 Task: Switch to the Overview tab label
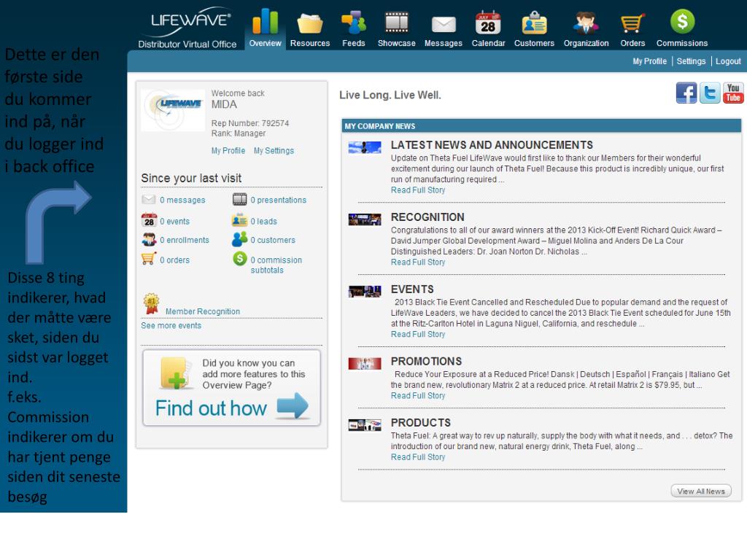coord(265,43)
